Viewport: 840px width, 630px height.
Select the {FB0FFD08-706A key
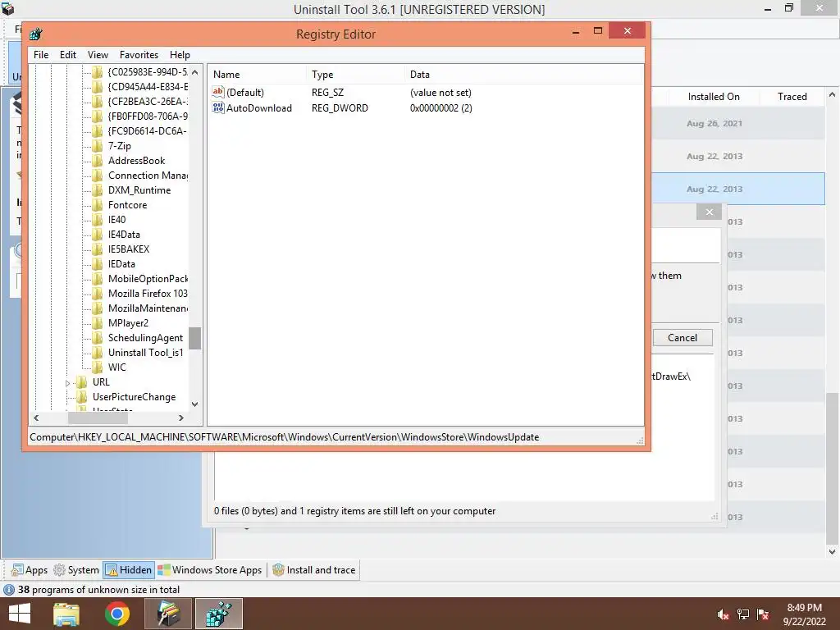pyautogui.click(x=148, y=116)
